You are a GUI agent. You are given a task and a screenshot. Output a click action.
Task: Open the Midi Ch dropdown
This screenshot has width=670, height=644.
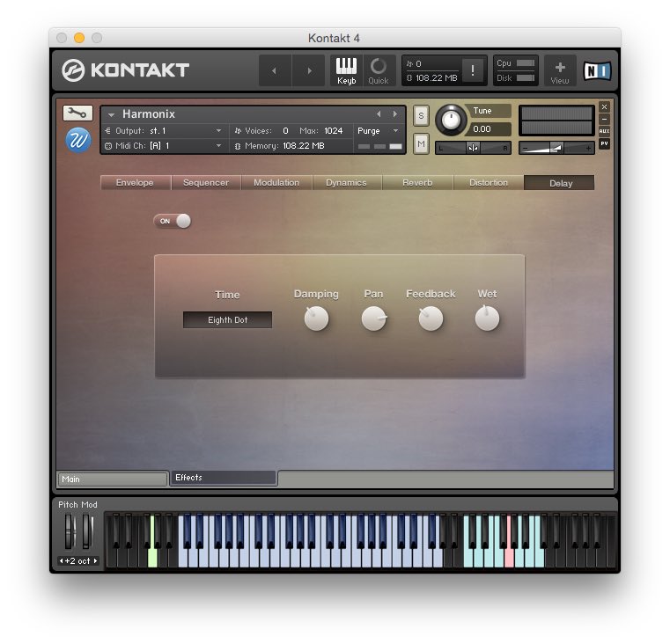[x=218, y=146]
